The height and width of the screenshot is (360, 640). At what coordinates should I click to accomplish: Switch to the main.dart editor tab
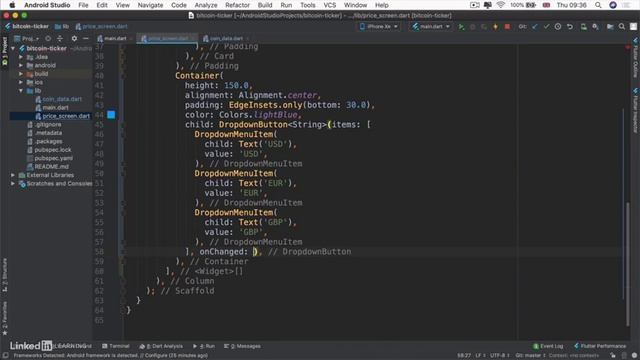coord(115,38)
